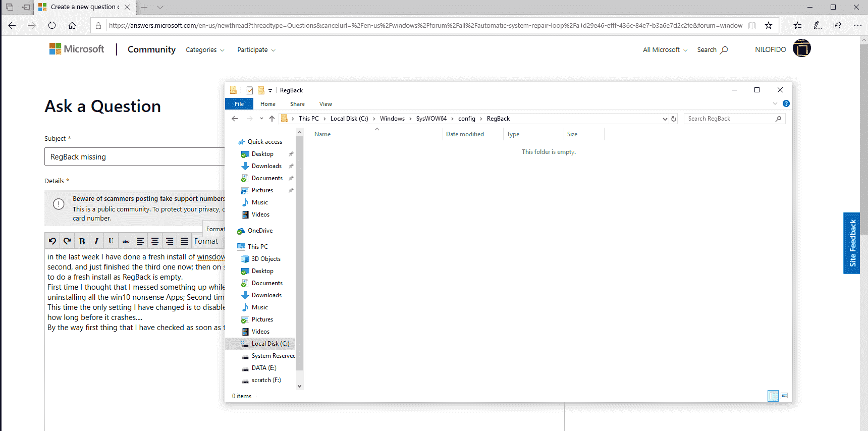Viewport: 868px width, 431px height.
Task: Click SysWOW64 in the breadcrumb path
Action: coord(431,119)
